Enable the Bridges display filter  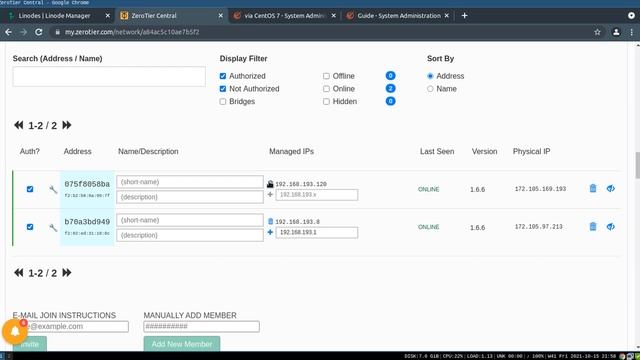(x=223, y=101)
